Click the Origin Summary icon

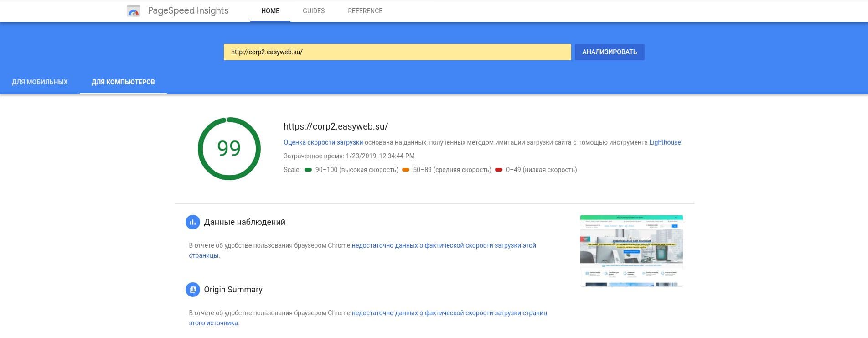pyautogui.click(x=192, y=290)
